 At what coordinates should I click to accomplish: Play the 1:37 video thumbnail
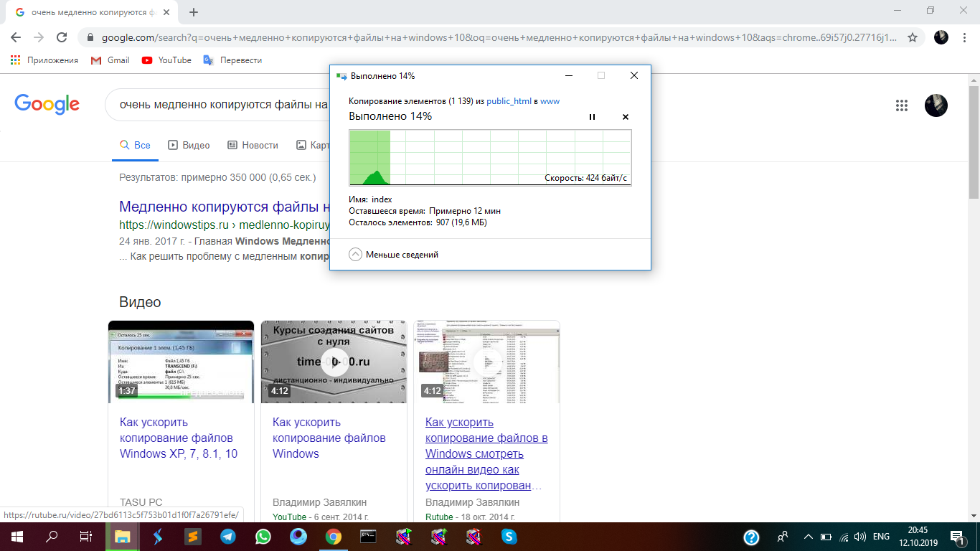click(x=181, y=362)
